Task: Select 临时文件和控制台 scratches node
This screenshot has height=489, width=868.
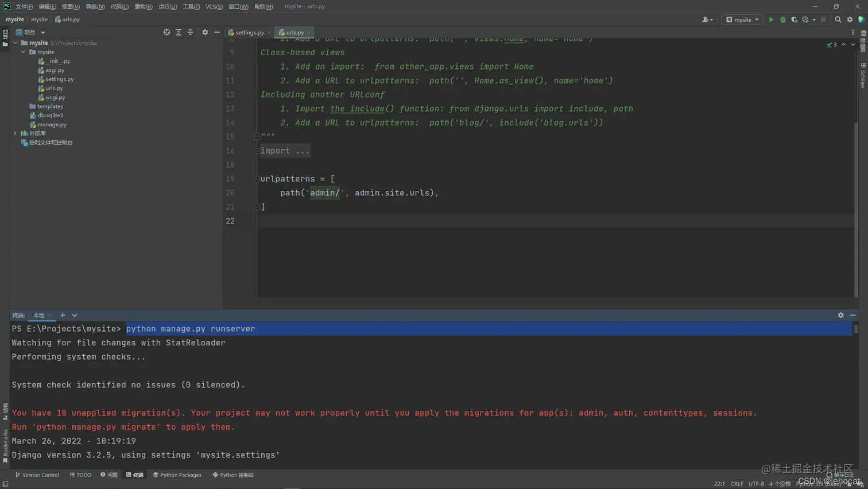Action: 47,143
